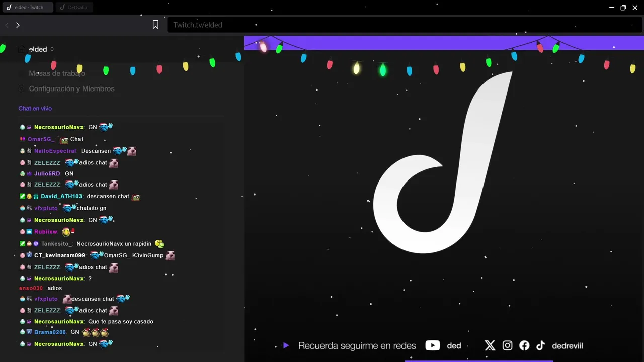Click username Julio5RD in chat
644x362 pixels.
[x=47, y=174]
